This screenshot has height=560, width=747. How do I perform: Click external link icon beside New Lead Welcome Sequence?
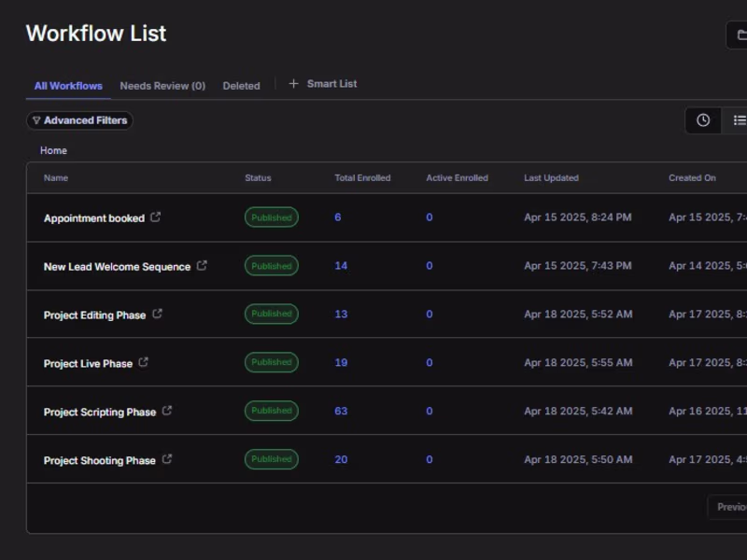pyautogui.click(x=202, y=266)
